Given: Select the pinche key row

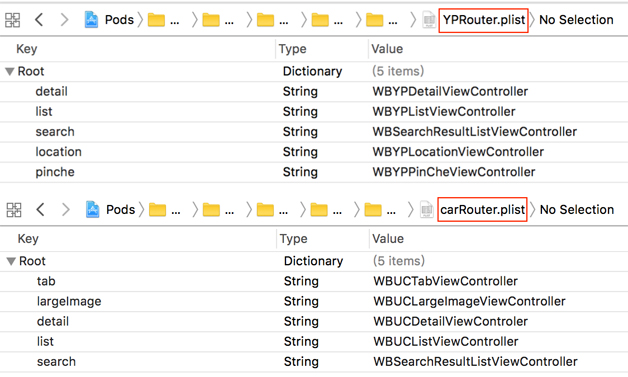Looking at the screenshot, I should point(314,172).
